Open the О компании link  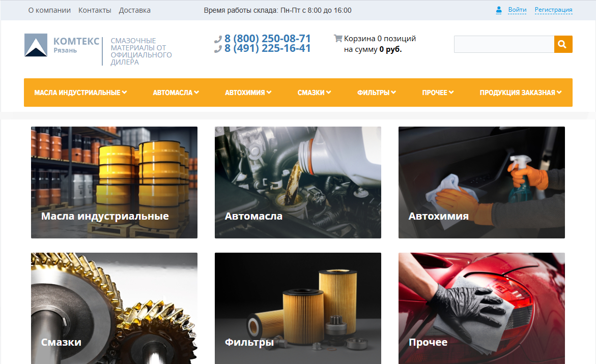(x=49, y=10)
